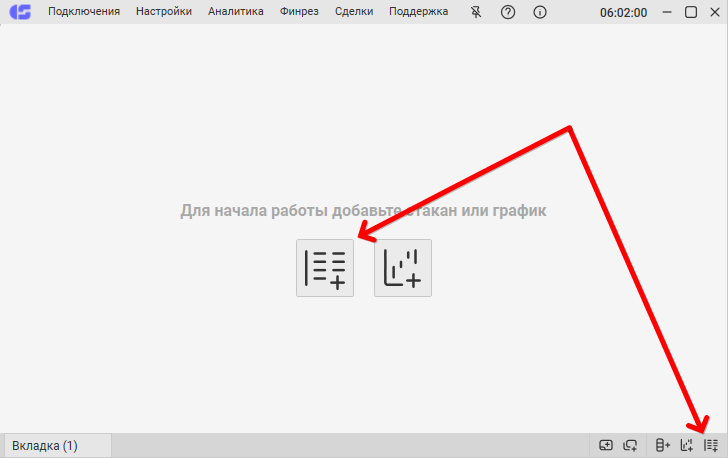Open the Финрез menu
The height and width of the screenshot is (458, 728).
(300, 12)
